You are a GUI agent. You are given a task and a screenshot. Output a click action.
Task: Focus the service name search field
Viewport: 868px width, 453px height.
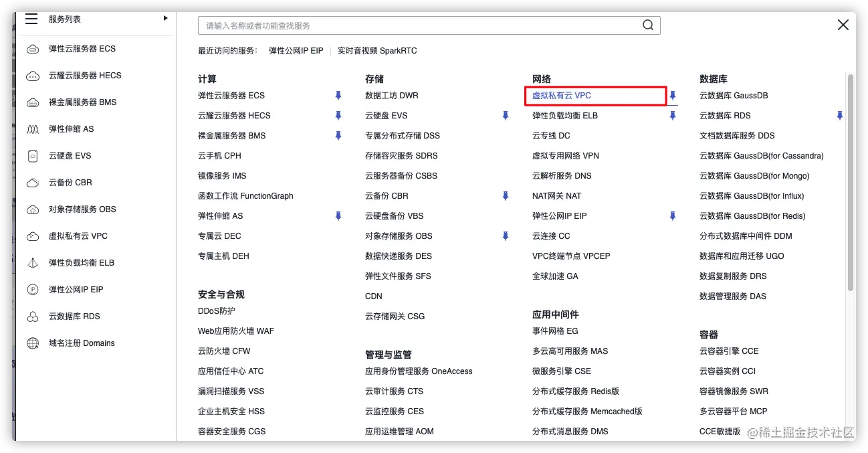tap(429, 25)
